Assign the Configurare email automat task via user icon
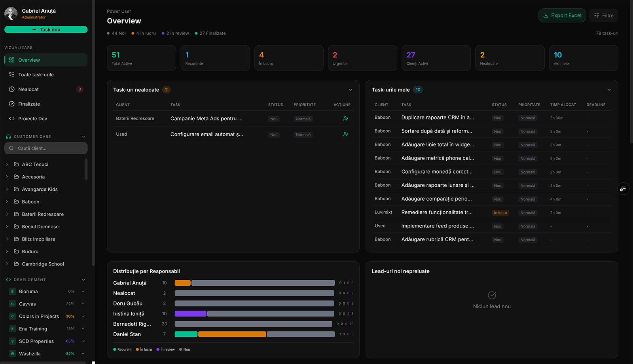The height and width of the screenshot is (364, 633). click(x=346, y=135)
